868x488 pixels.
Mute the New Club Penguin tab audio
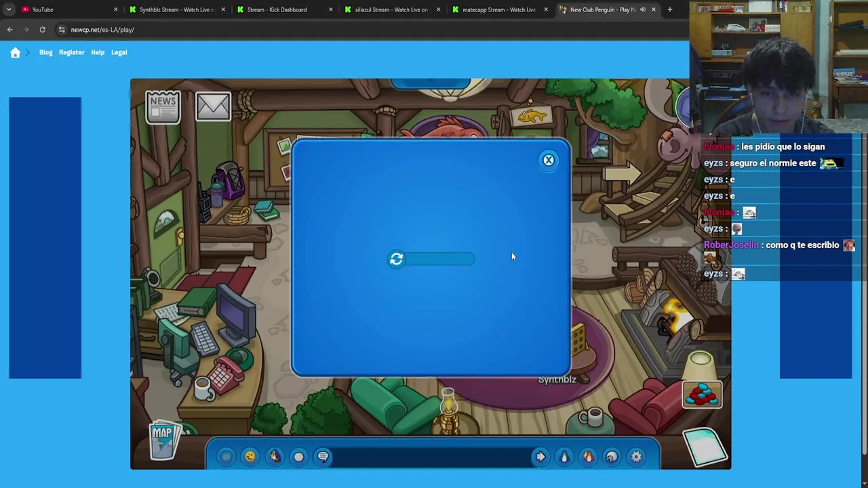642,9
